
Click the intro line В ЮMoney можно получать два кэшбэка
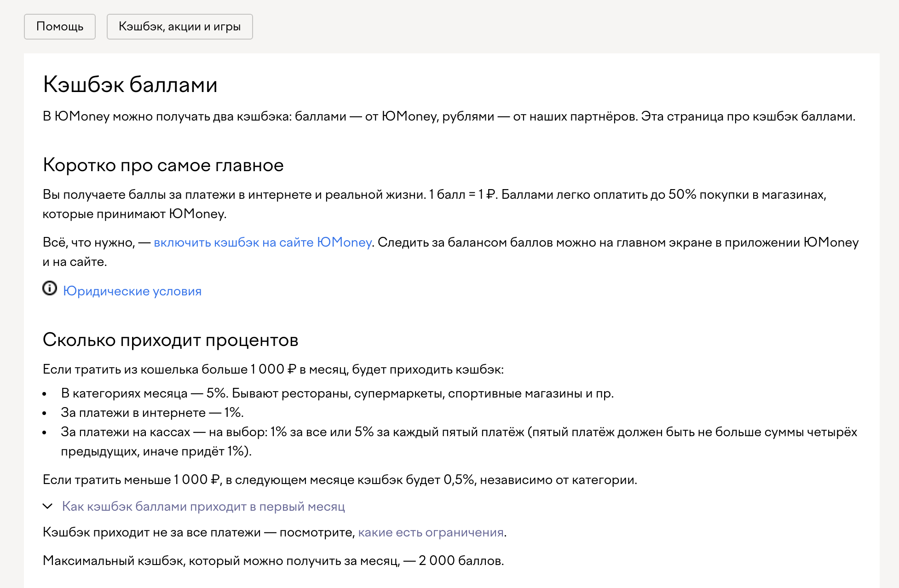[x=449, y=116]
